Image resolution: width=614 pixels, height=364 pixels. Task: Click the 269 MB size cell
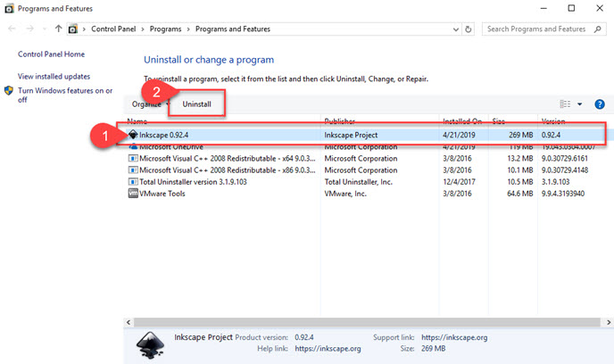(521, 135)
